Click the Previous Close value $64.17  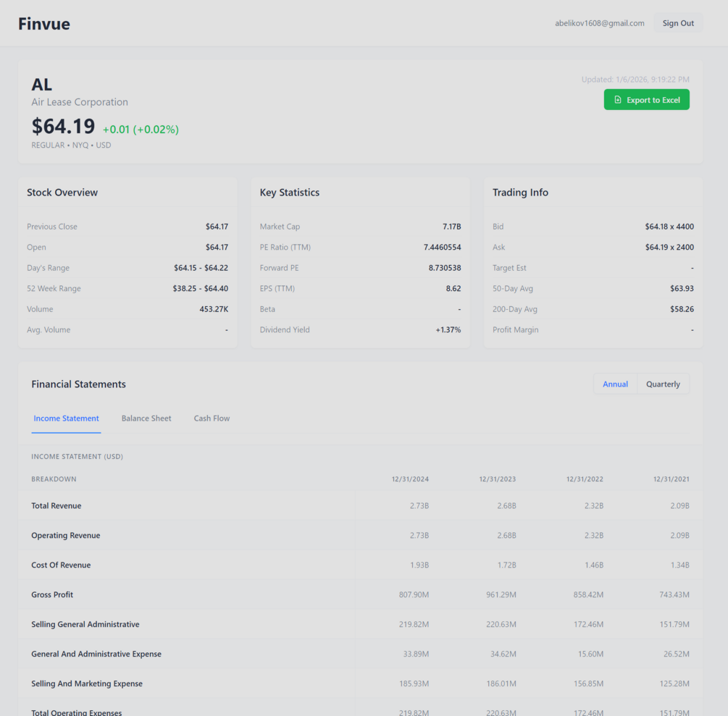coord(217,227)
